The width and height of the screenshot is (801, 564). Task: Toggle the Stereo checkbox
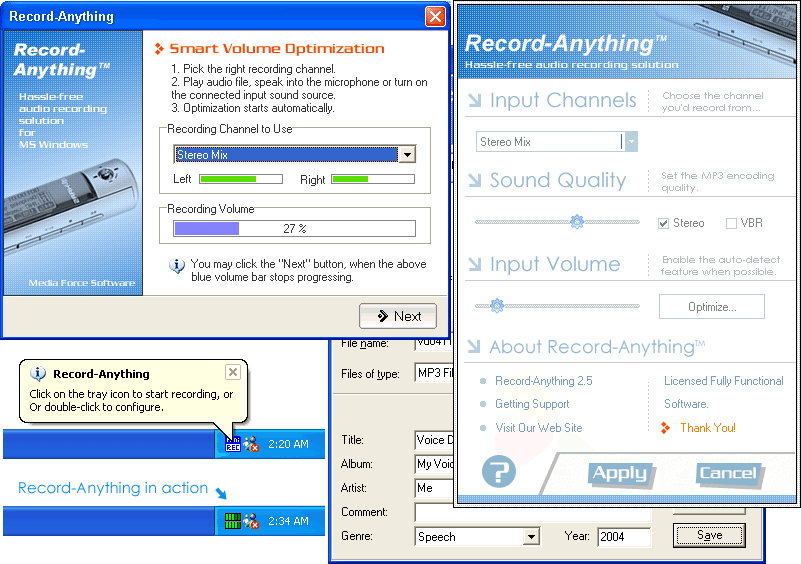tap(663, 223)
